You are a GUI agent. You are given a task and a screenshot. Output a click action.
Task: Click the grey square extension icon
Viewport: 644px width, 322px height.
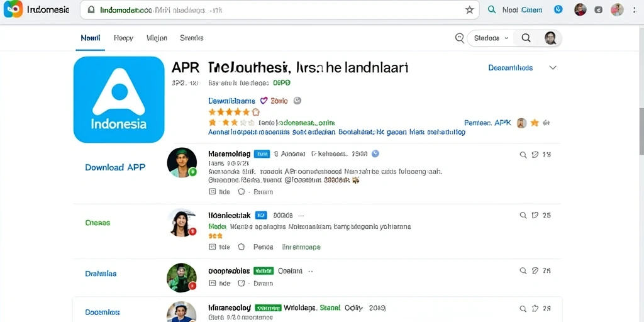pyautogui.click(x=599, y=10)
